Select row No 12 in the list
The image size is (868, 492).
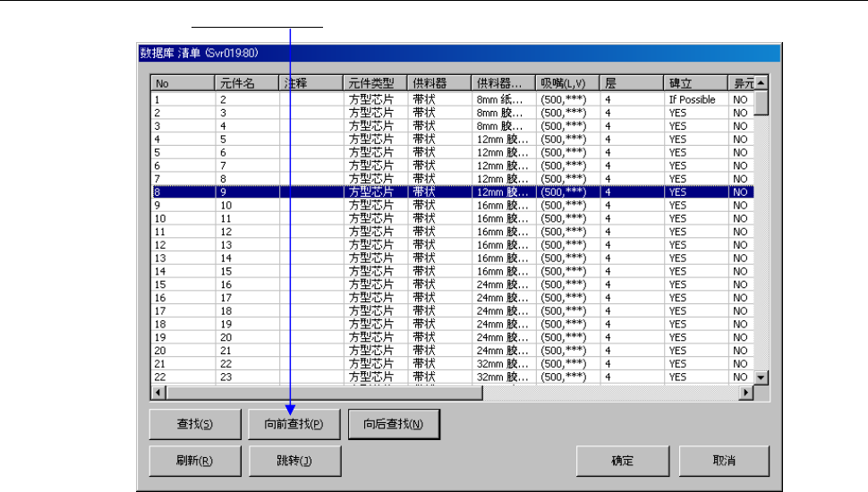pyautogui.click(x=453, y=245)
